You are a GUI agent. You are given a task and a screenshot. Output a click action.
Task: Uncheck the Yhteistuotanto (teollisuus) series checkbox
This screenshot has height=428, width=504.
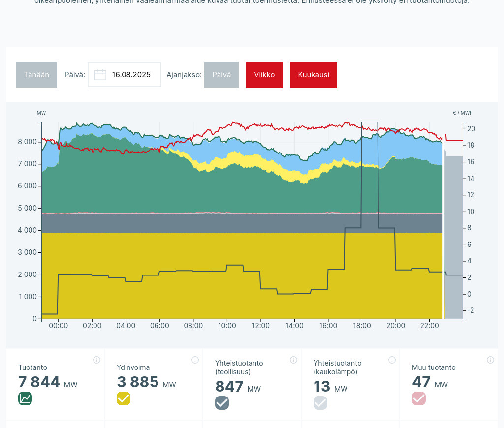[x=222, y=403]
